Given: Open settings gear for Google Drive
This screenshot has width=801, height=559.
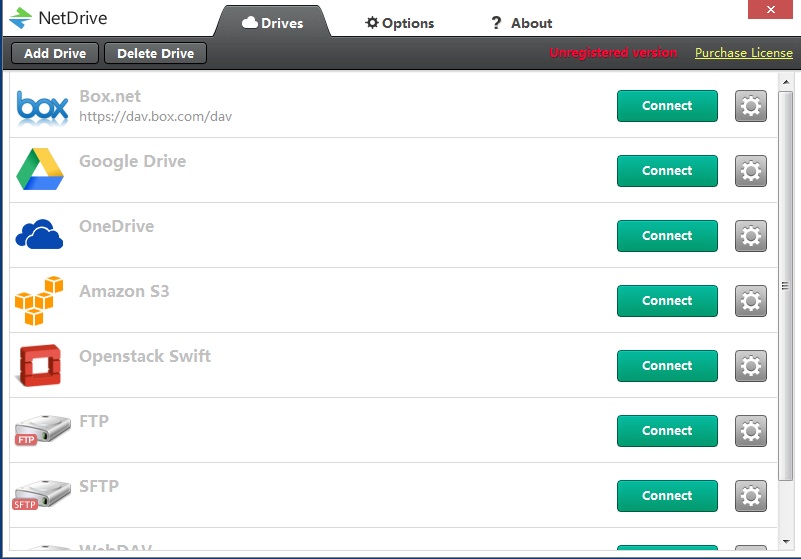Looking at the screenshot, I should [x=750, y=171].
